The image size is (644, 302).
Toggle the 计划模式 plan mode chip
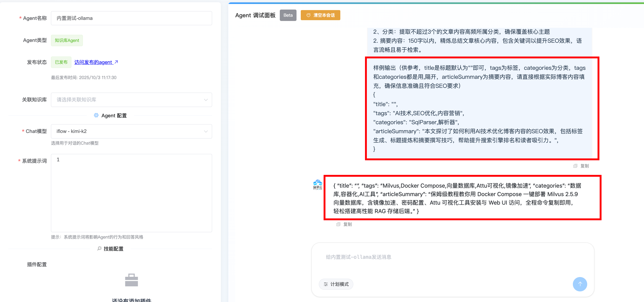(336, 284)
